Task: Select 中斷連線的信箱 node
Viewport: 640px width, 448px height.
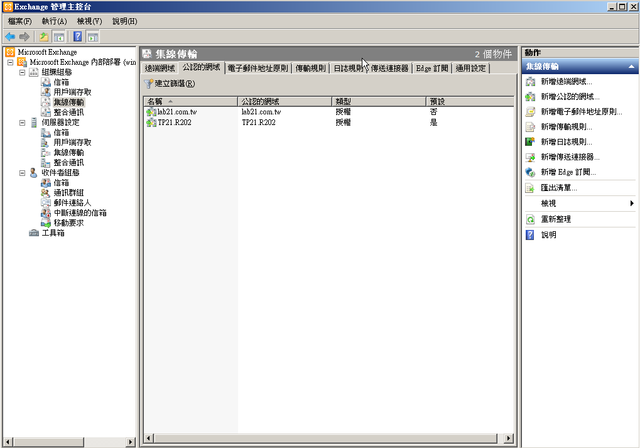Action: point(80,213)
